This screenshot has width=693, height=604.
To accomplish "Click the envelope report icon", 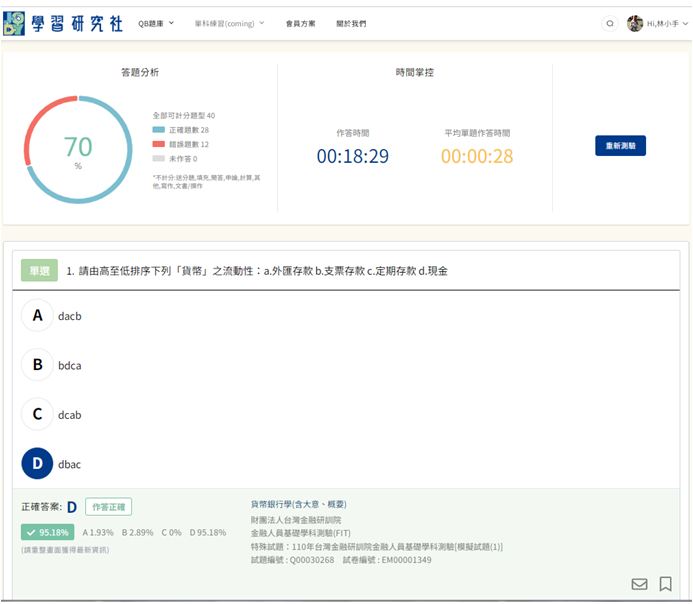I will pos(640,584).
